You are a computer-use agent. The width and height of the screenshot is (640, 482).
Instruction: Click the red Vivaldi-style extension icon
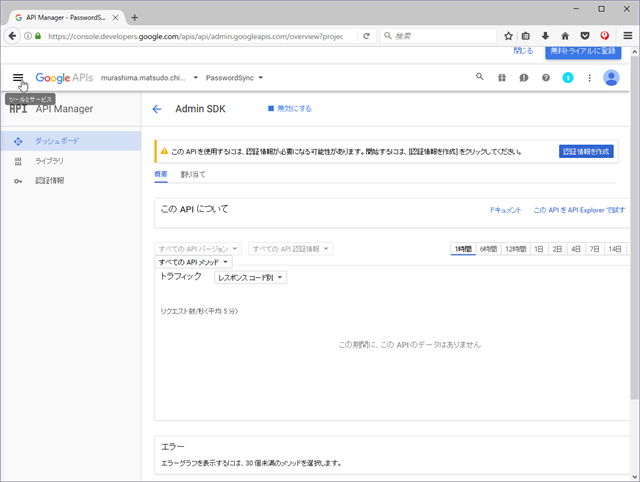604,36
